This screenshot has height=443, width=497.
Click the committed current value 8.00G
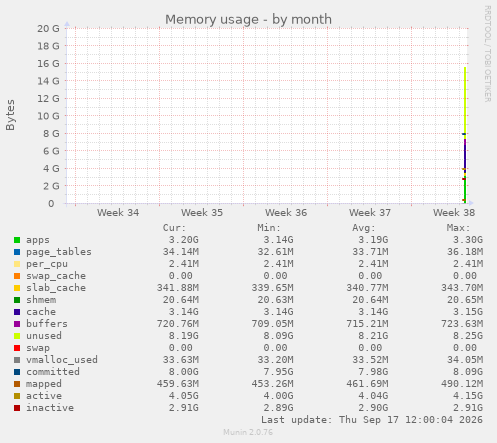[183, 372]
